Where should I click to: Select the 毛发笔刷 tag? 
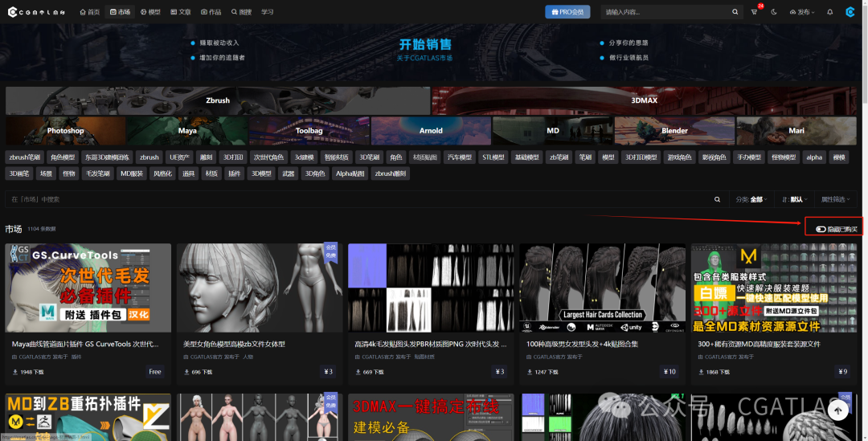click(98, 174)
